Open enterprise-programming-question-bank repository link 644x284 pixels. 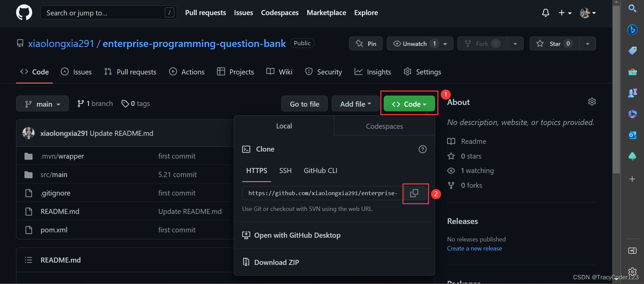(x=194, y=44)
